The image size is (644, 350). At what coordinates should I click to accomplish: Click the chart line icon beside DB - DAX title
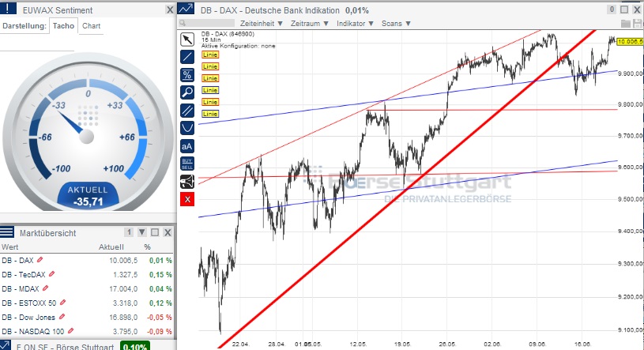pyautogui.click(x=186, y=9)
